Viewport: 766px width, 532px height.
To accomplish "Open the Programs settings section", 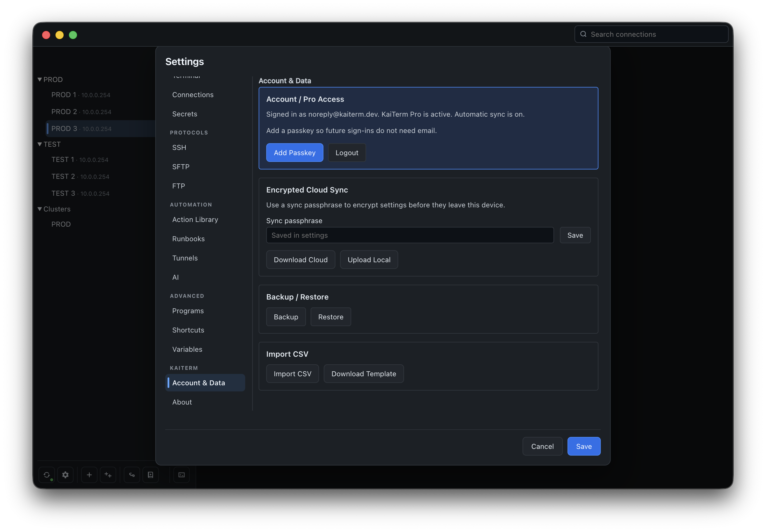I will tap(205, 311).
